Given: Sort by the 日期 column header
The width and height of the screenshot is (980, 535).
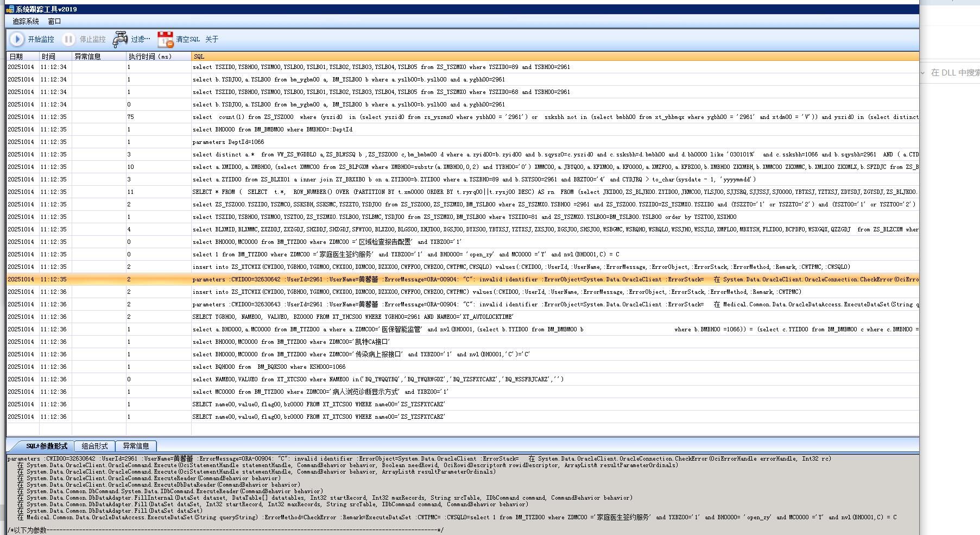Looking at the screenshot, I should tap(23, 56).
